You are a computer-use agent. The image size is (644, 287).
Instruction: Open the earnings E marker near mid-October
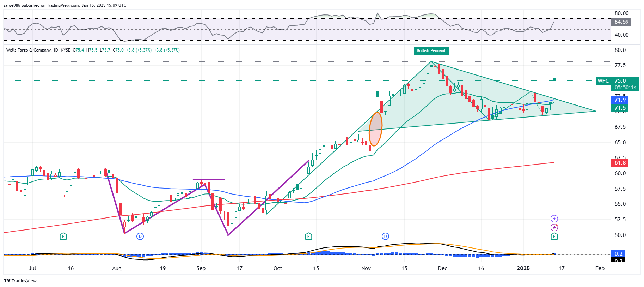point(308,236)
